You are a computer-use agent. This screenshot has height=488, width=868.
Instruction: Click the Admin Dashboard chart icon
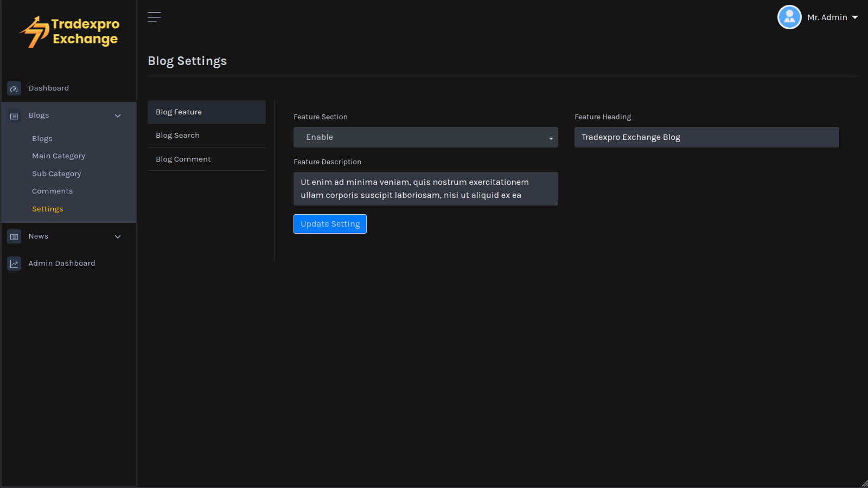tap(14, 264)
